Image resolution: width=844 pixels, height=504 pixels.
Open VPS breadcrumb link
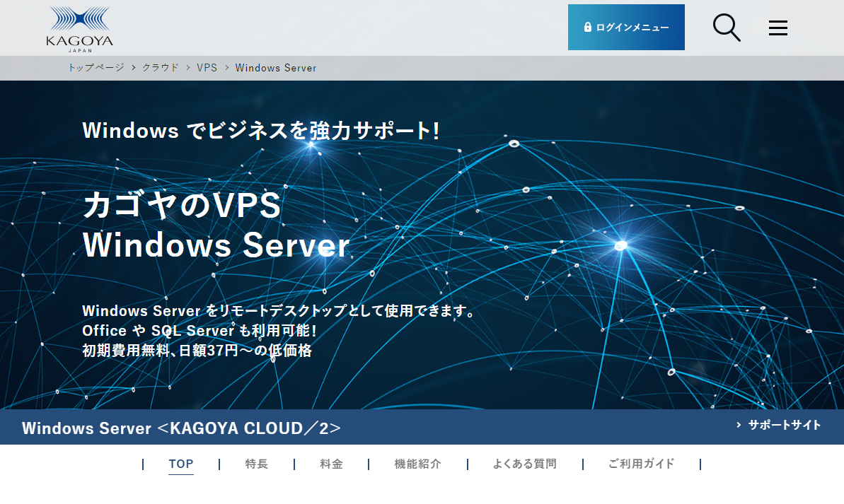[207, 68]
